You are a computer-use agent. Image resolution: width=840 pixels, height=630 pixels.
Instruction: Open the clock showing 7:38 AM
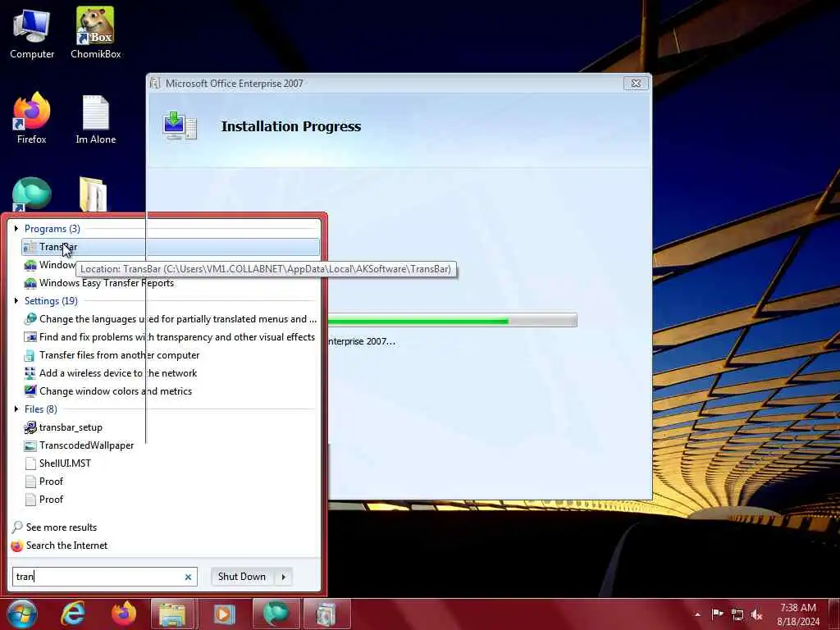coord(798,614)
